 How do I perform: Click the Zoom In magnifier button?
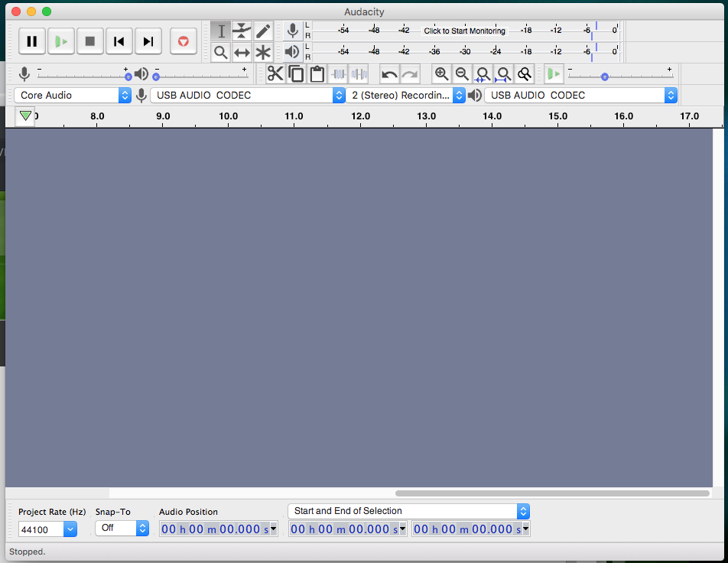[441, 74]
